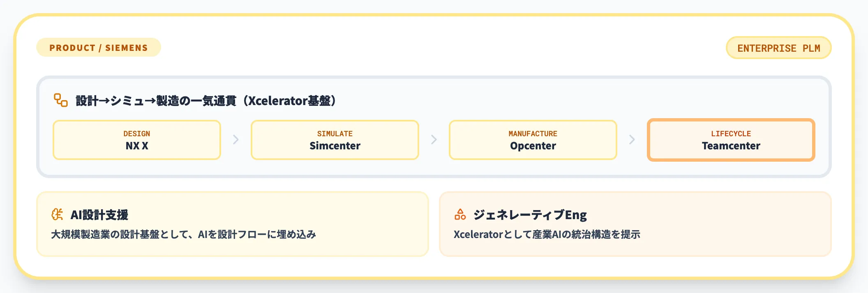Click the ENTERPRISE PLM tag
This screenshot has height=293, width=868.
click(x=778, y=48)
